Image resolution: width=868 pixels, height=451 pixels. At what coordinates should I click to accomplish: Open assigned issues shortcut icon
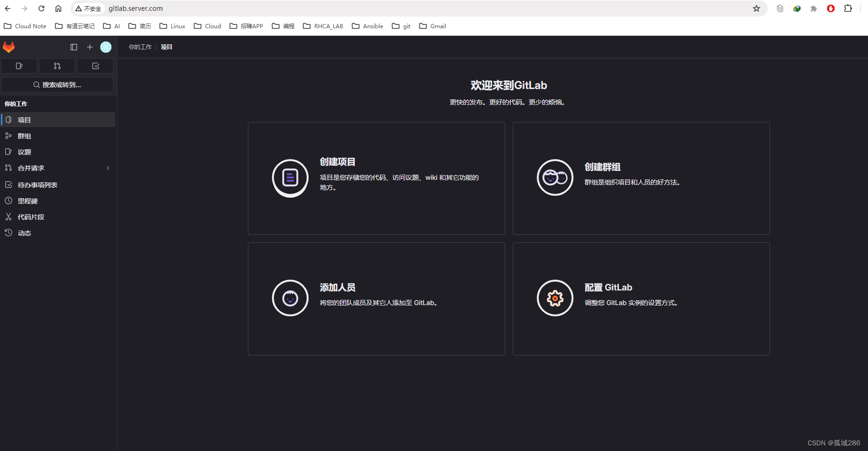pyautogui.click(x=19, y=66)
